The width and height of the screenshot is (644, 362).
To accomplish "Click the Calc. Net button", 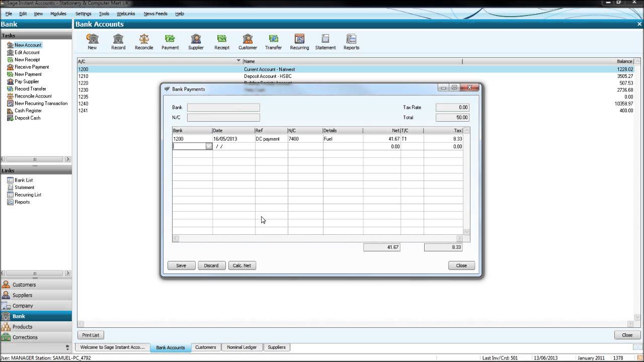I will (x=242, y=265).
